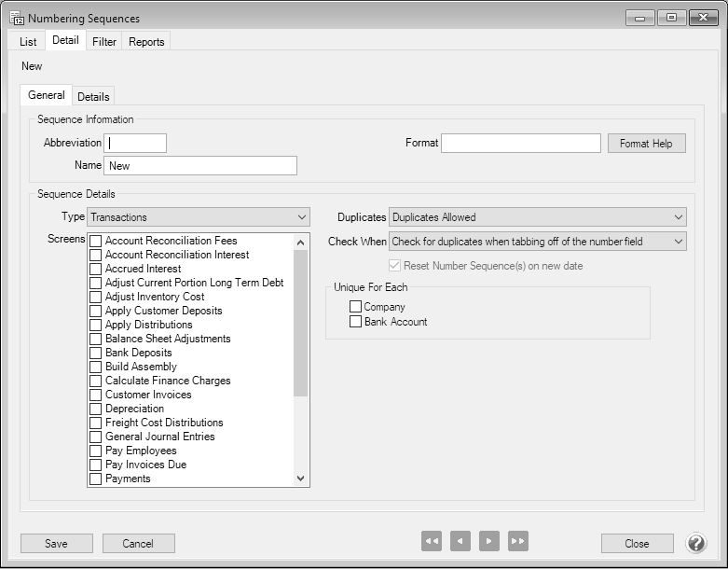Tick the Customer Invoices screen checkbox

click(x=96, y=395)
